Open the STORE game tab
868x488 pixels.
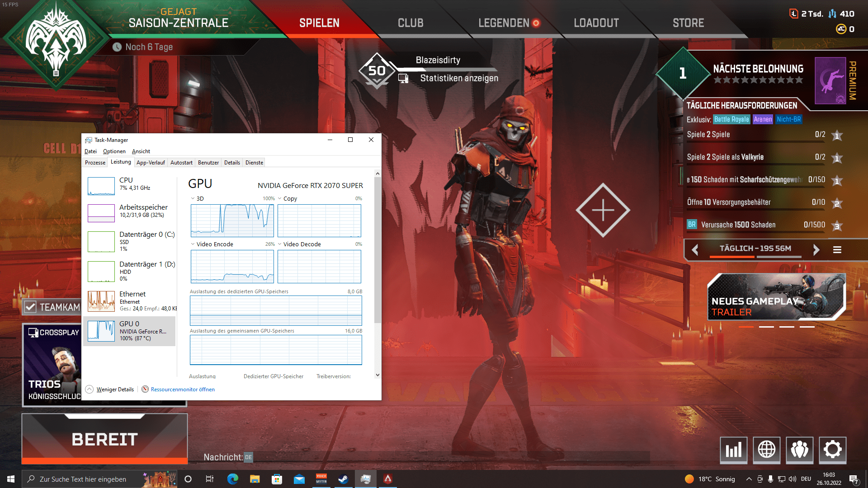(x=688, y=23)
